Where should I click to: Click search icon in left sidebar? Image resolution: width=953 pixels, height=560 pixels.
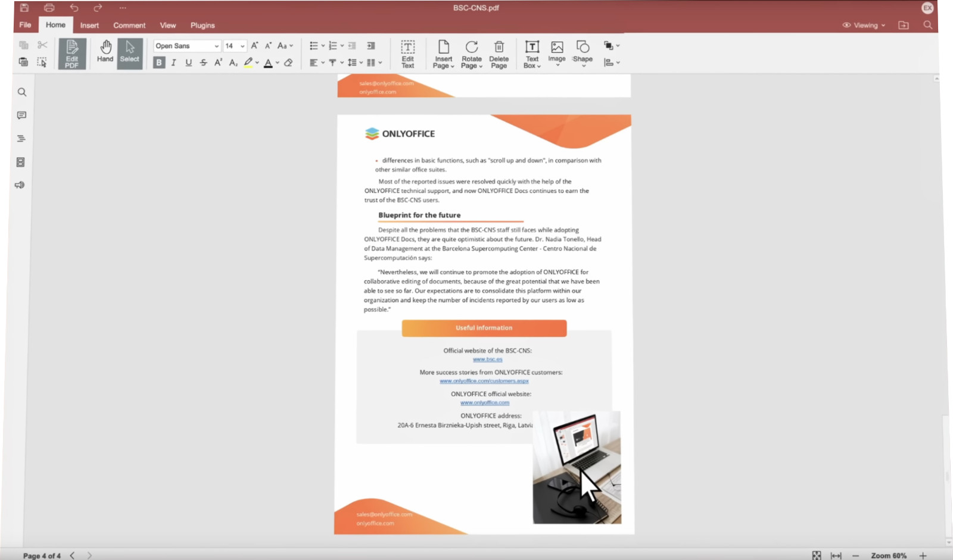[22, 92]
